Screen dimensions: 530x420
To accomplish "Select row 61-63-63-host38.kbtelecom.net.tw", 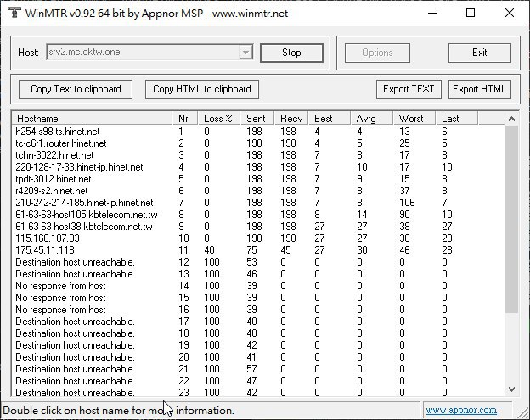I will pyautogui.click(x=258, y=227).
